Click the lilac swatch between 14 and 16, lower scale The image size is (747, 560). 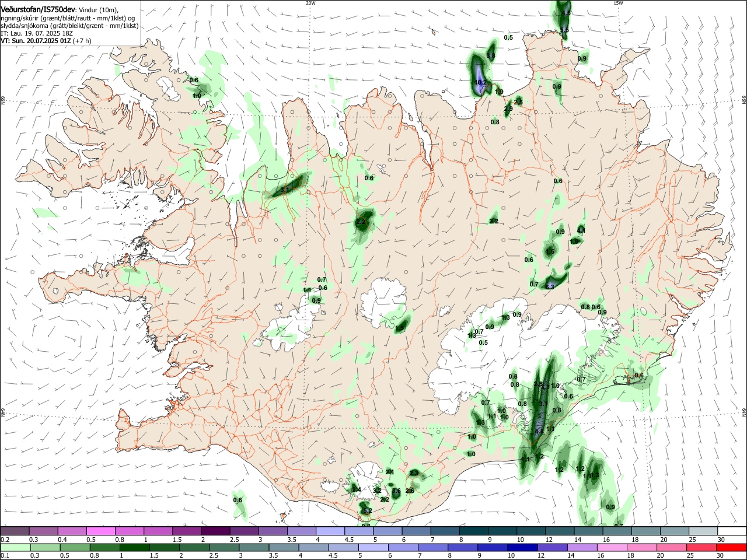pos(582,547)
